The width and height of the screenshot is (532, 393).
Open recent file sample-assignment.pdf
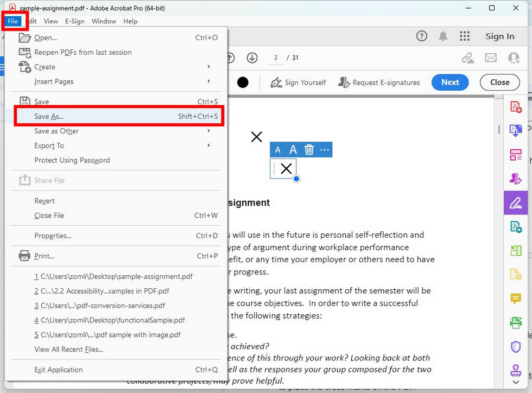pyautogui.click(x=116, y=277)
